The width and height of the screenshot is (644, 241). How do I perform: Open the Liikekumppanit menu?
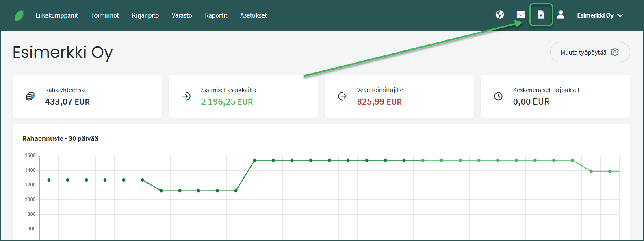click(57, 15)
